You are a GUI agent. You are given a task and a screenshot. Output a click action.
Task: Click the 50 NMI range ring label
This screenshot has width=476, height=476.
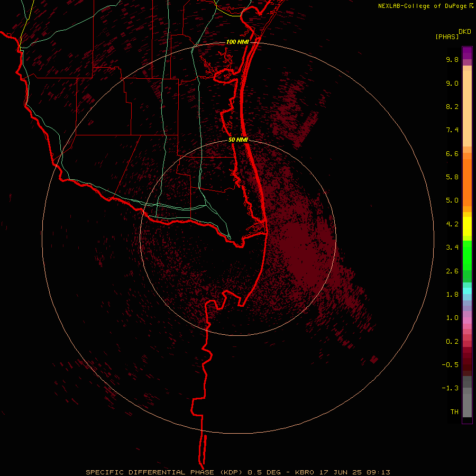[x=238, y=140]
